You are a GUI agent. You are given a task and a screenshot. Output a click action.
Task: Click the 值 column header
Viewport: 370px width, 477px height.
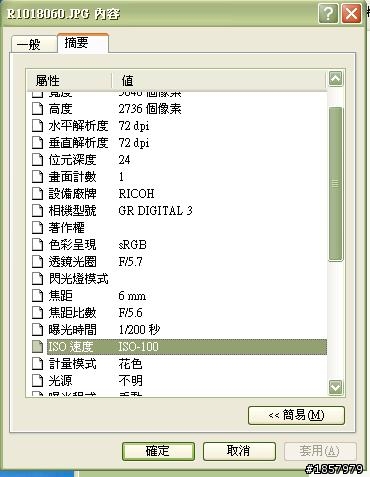point(218,81)
